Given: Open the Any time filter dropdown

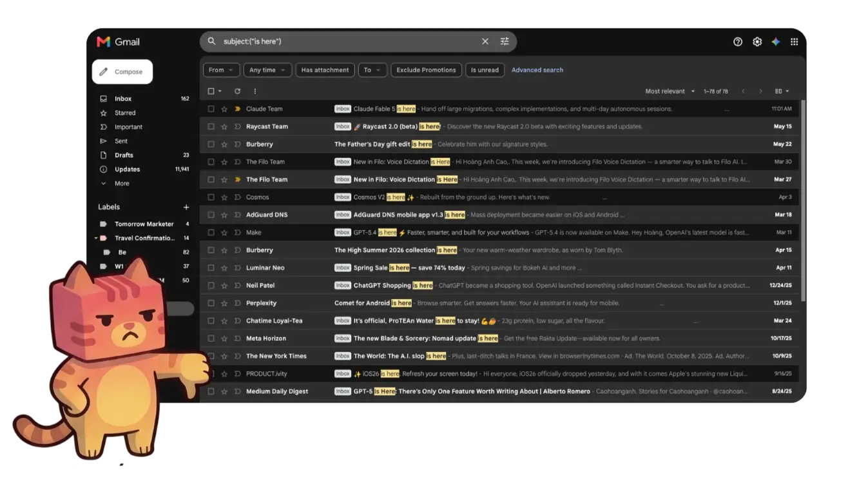Looking at the screenshot, I should (x=267, y=70).
